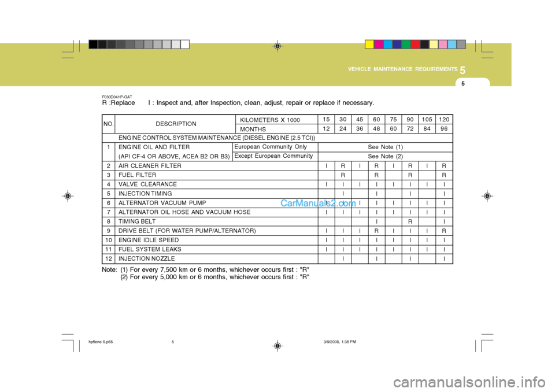Click the 'FUEL SYSTEM LEAKS' row label

(x=149, y=249)
